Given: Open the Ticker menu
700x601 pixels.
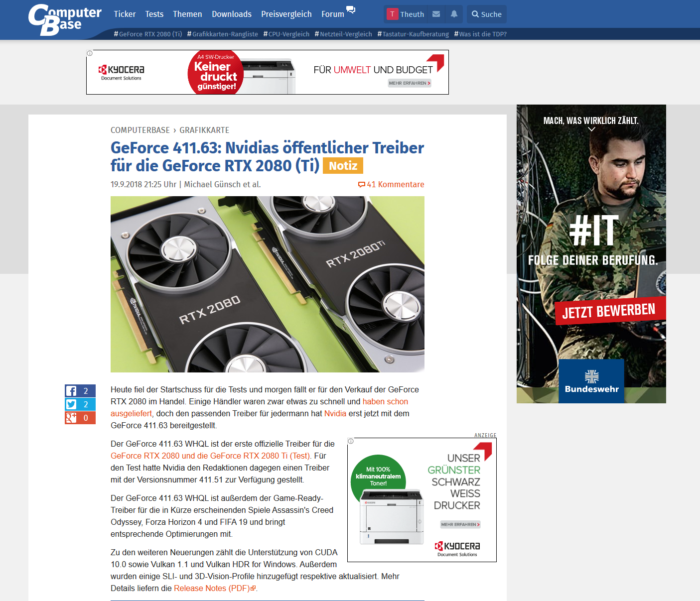Looking at the screenshot, I should pos(125,14).
